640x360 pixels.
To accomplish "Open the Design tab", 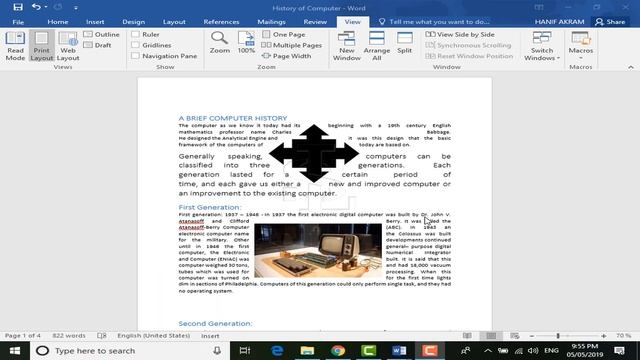I will [133, 22].
